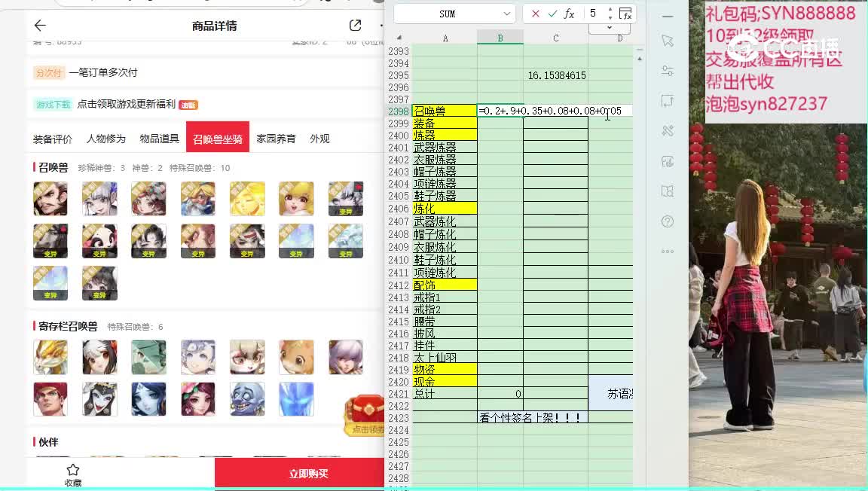The image size is (868, 491).
Task: Open the SUM name box dropdown
Action: pyautogui.click(x=506, y=14)
